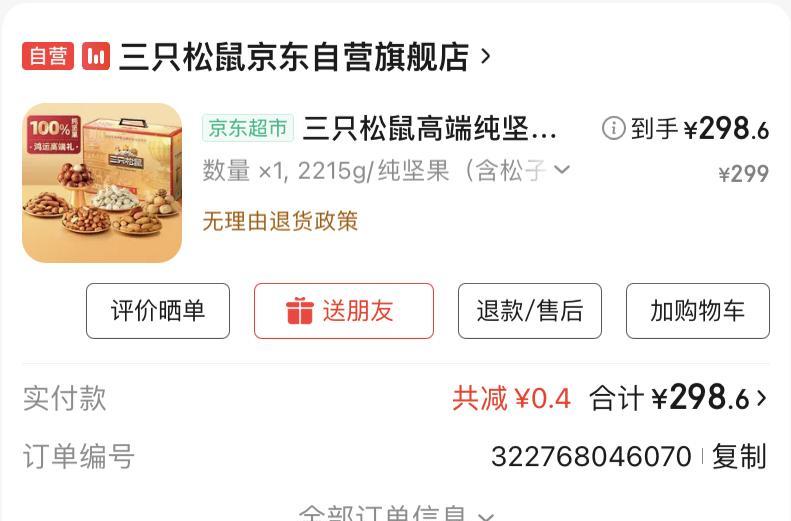
Task: Click the chevron after the store name
Action: 485,56
